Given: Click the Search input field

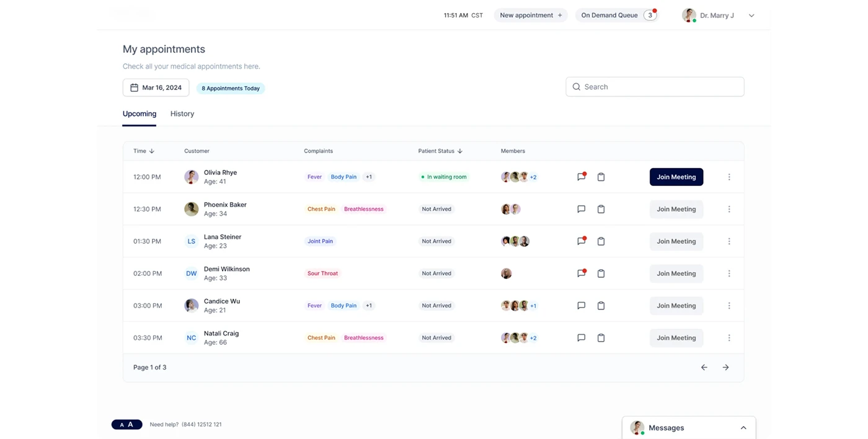Looking at the screenshot, I should pos(655,87).
